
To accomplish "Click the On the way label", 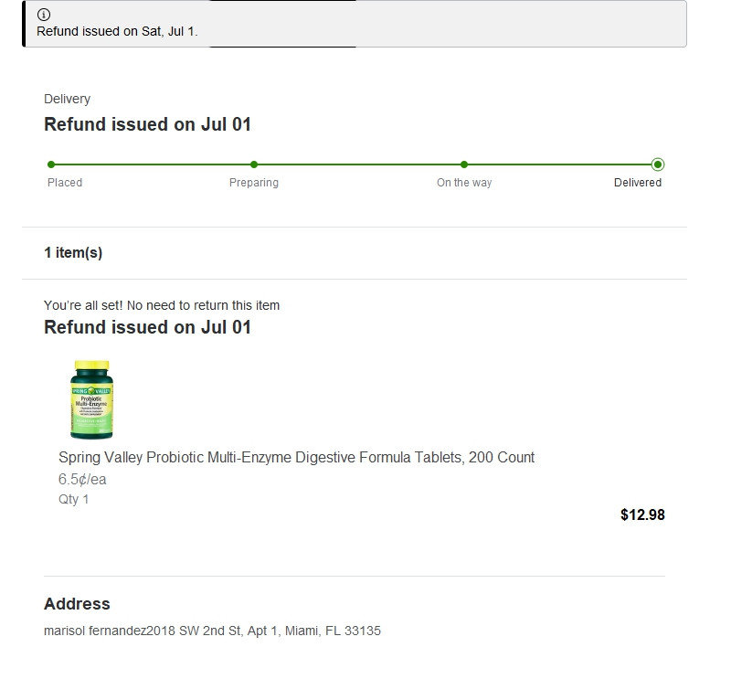I will point(464,183).
